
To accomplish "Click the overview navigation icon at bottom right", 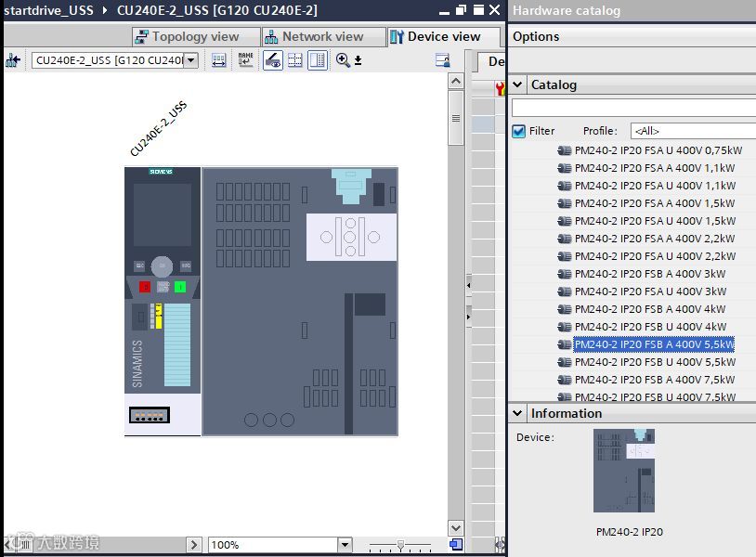I will (456, 545).
